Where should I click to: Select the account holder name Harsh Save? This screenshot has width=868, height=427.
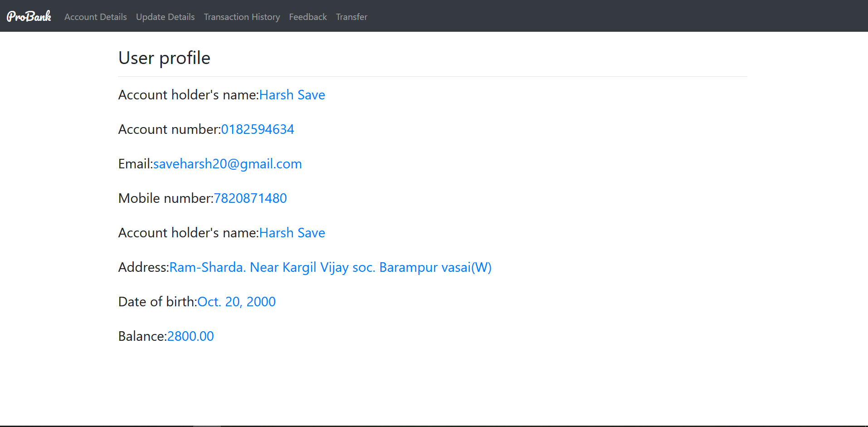coord(292,95)
